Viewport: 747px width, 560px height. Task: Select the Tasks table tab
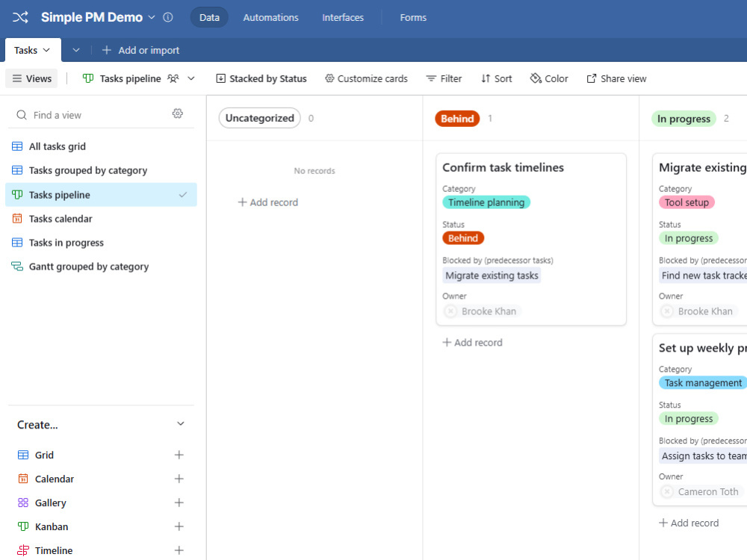point(32,50)
